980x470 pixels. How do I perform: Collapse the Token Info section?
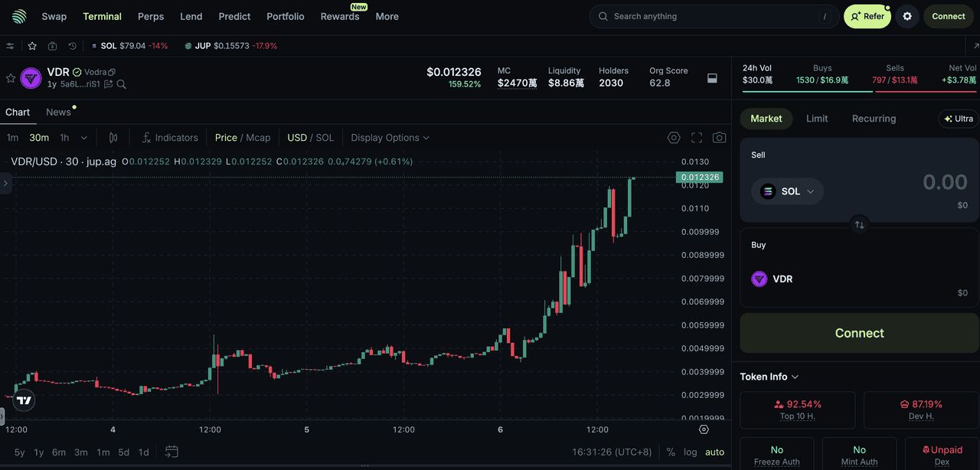769,377
